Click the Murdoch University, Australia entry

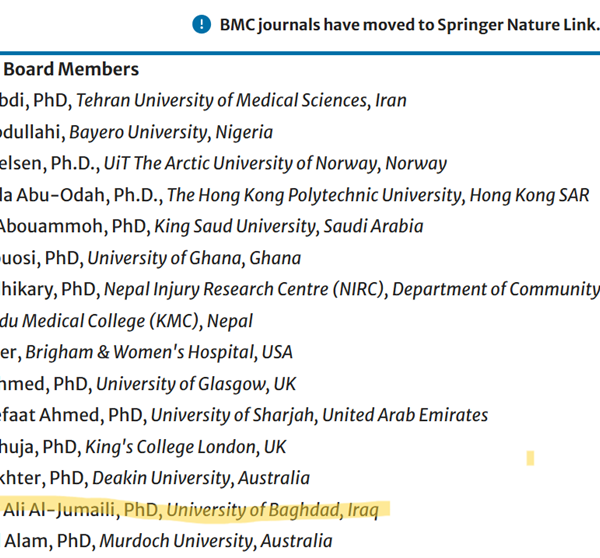pos(213,541)
